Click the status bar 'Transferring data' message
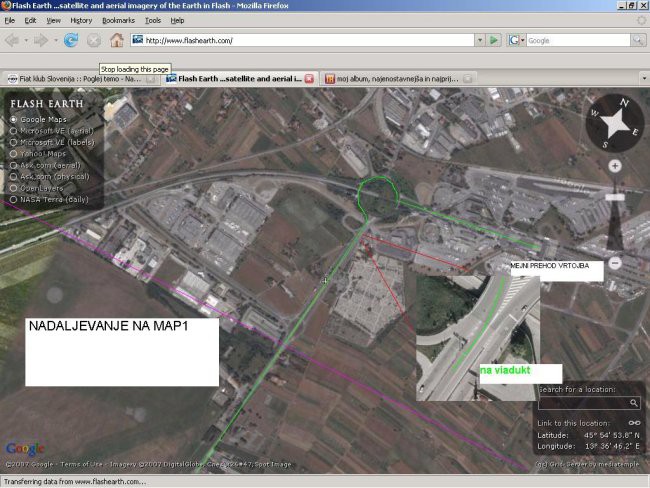Viewport: 650px width, 488px height. [75, 482]
